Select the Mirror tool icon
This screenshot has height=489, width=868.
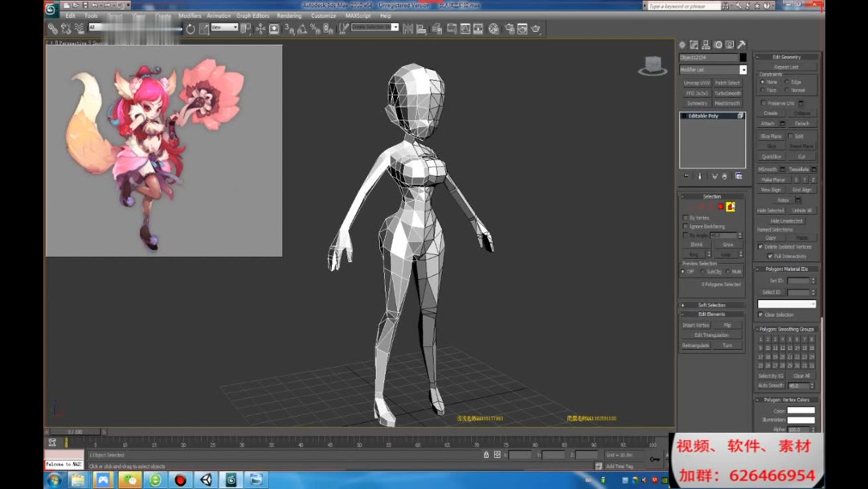click(408, 29)
